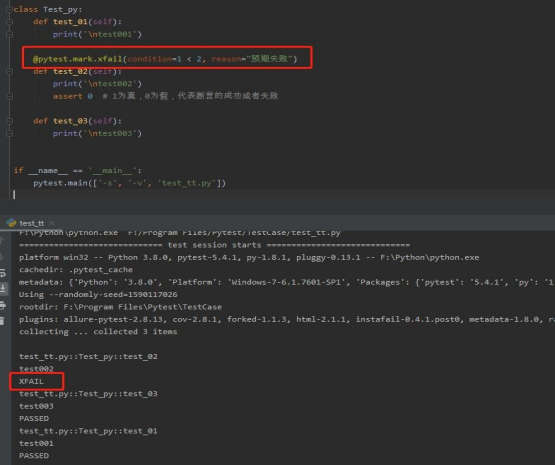This screenshot has width=555, height=465.
Task: Collapse the def test_01 fold marker
Action: click(10, 22)
